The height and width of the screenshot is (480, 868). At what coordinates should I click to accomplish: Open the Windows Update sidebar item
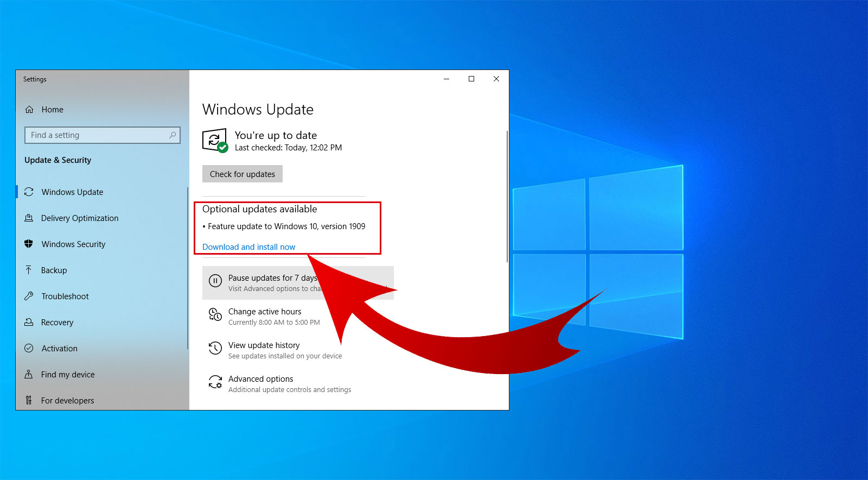coord(72,192)
